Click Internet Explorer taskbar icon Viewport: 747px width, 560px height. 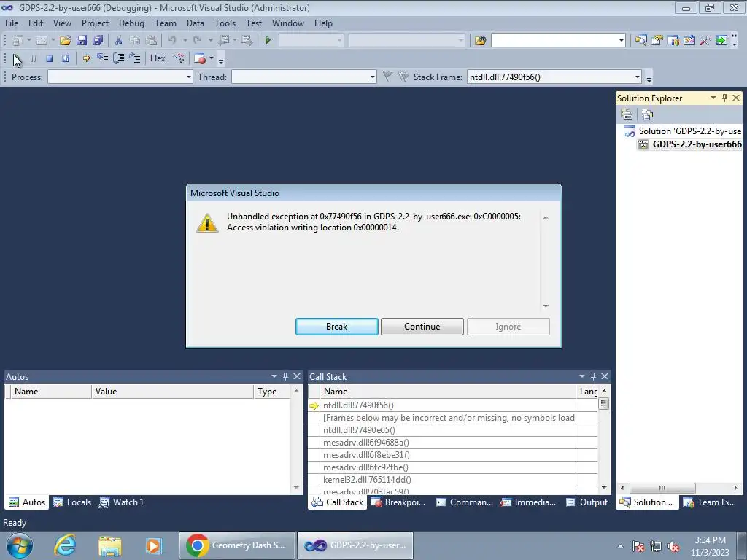(x=65, y=545)
